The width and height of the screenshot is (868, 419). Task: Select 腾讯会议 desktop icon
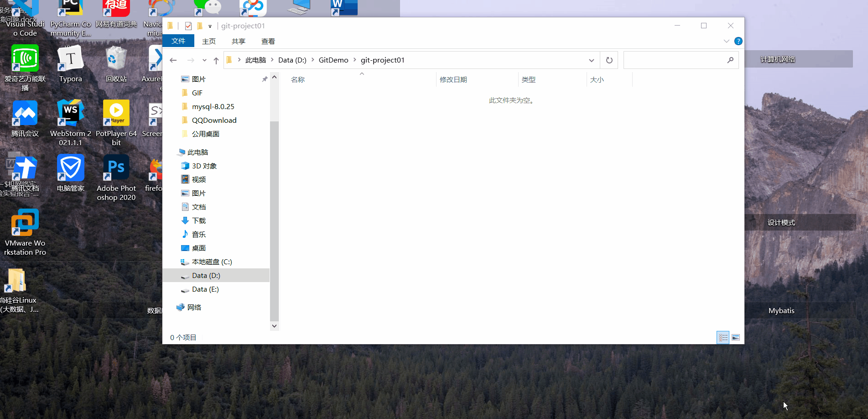click(x=25, y=120)
